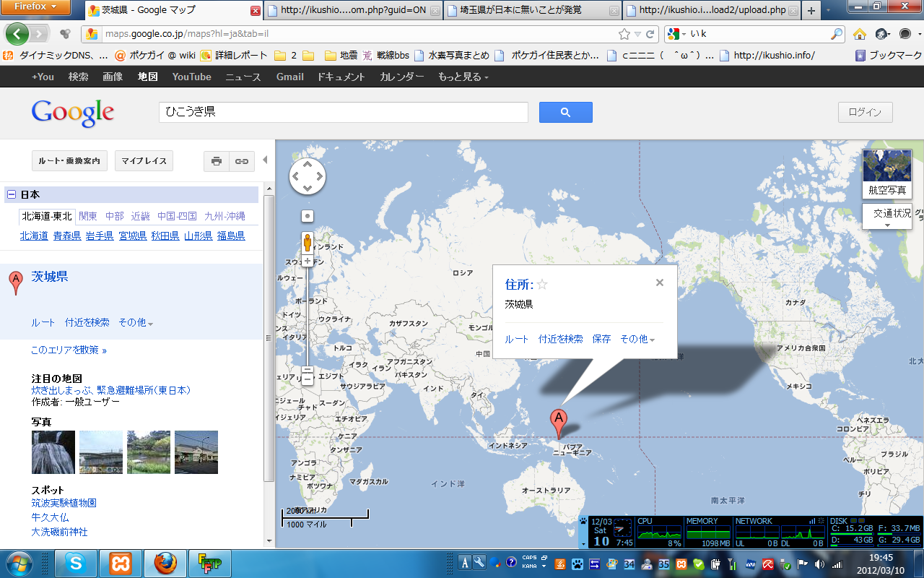
Task: Click the ログイン button
Action: click(865, 112)
